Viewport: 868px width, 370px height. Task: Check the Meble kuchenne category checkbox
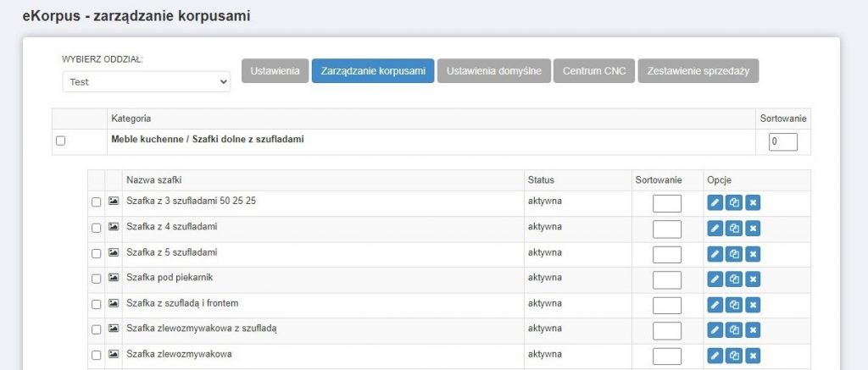(x=60, y=141)
